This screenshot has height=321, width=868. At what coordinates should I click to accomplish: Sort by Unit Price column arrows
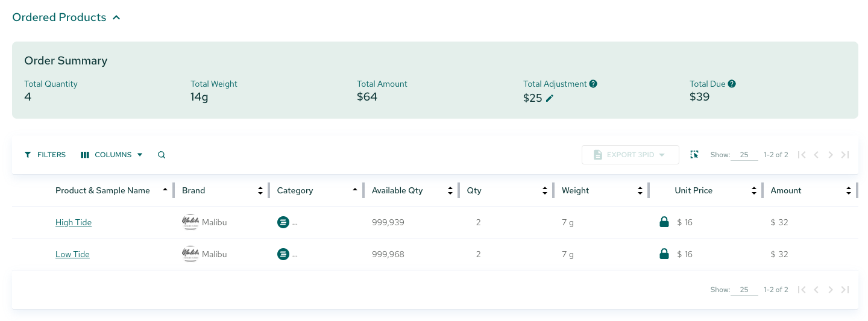coord(754,190)
